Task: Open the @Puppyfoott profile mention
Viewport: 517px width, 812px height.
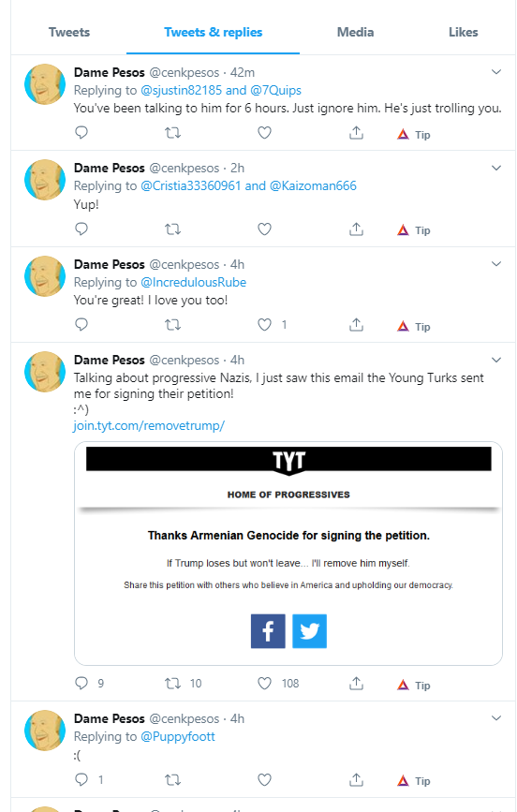Action: pyautogui.click(x=178, y=736)
